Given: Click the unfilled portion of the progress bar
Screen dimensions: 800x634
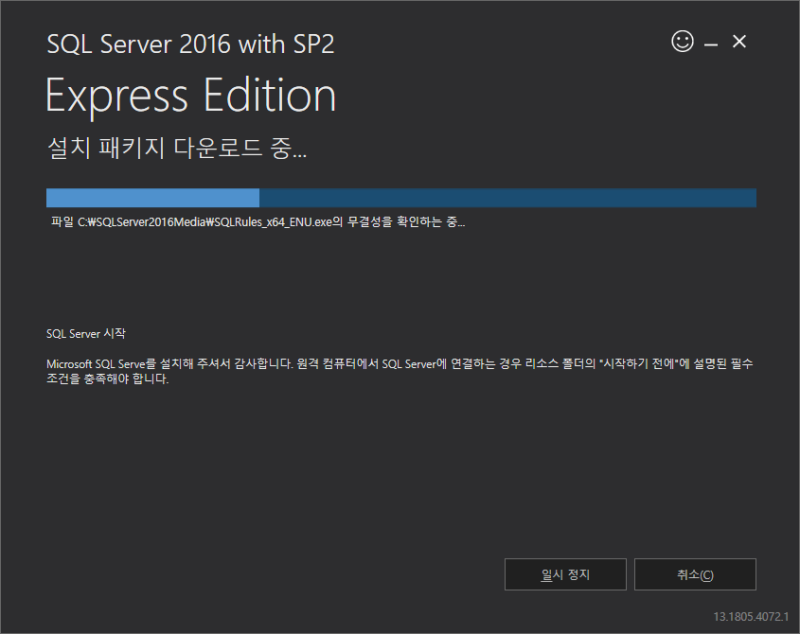Looking at the screenshot, I should click(500, 197).
